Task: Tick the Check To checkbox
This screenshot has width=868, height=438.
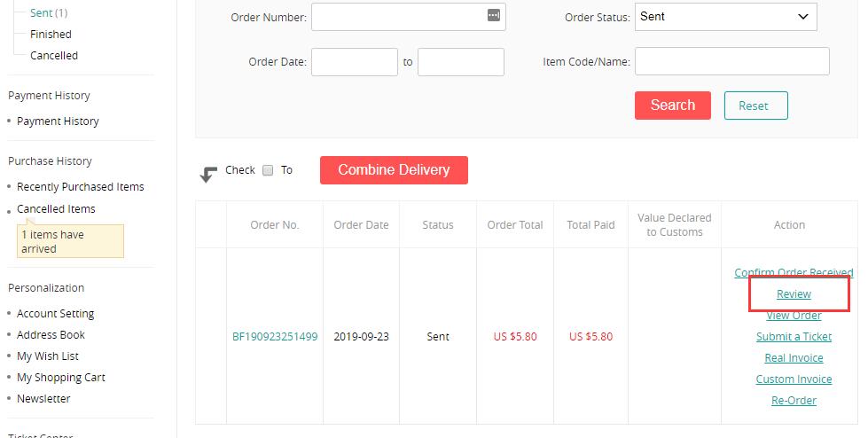Action: pos(268,170)
